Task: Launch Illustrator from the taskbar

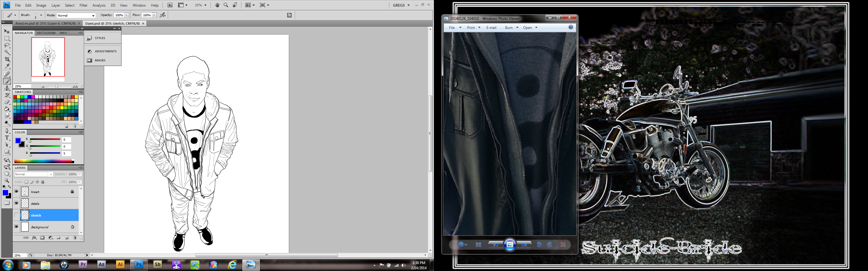Action: (x=120, y=265)
